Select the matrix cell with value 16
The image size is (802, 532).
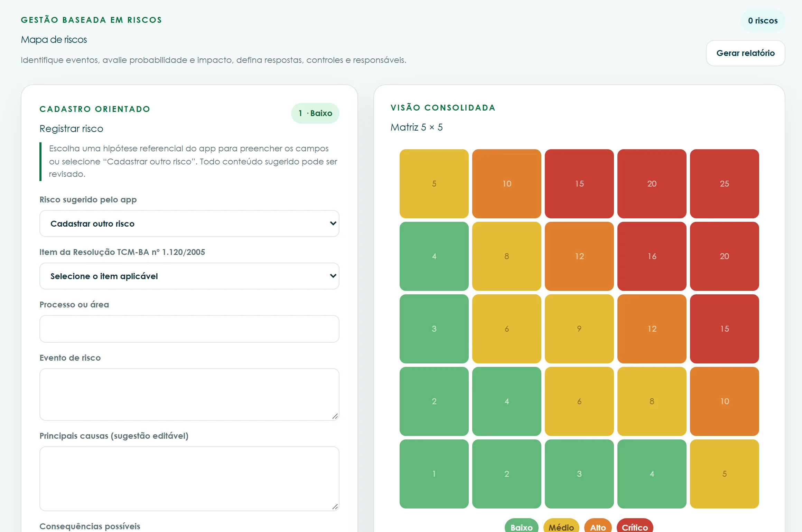click(x=652, y=256)
